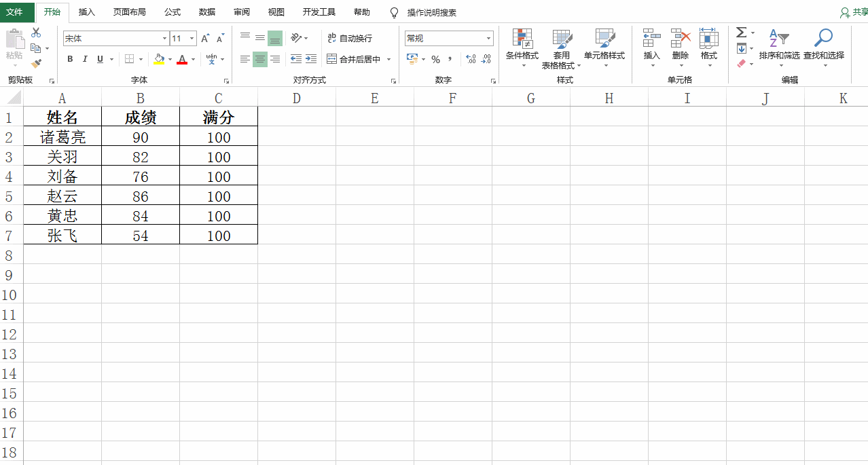Open the 宋体 font name dropdown
868x465 pixels.
pyautogui.click(x=163, y=39)
